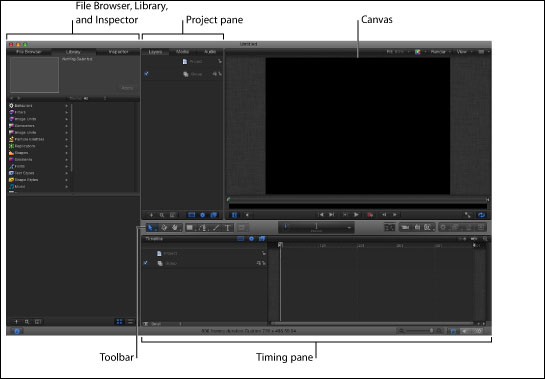Select the Paint Stroke tool
This screenshot has height=379, width=545.
pos(216,228)
